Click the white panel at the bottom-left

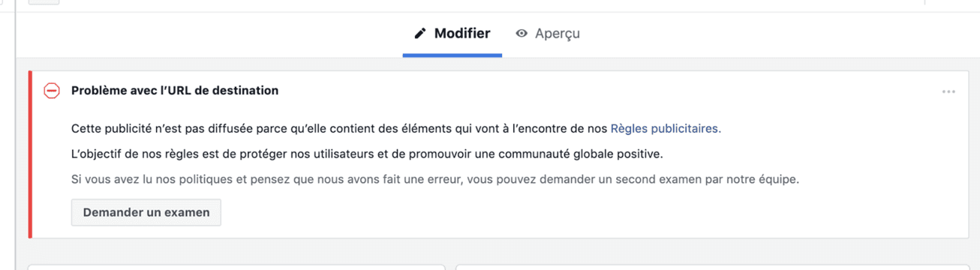pyautogui.click(x=236, y=267)
